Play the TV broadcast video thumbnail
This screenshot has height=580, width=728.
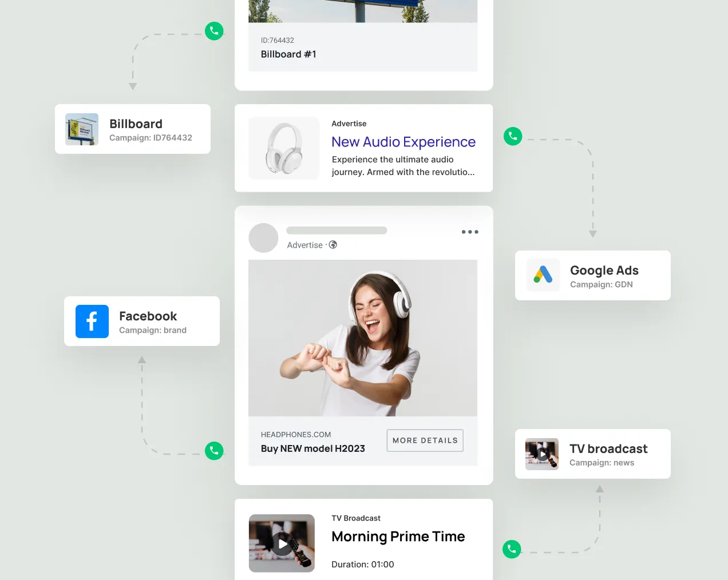click(541, 454)
